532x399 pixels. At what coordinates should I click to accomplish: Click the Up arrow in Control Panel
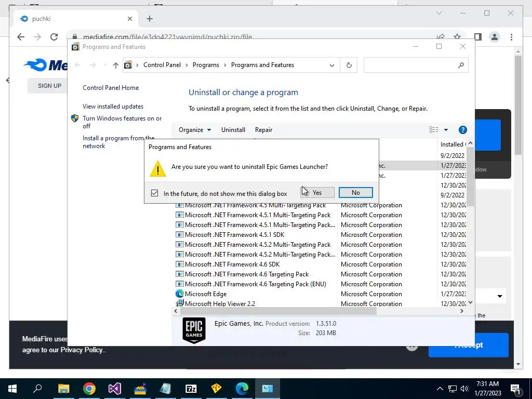116,65
